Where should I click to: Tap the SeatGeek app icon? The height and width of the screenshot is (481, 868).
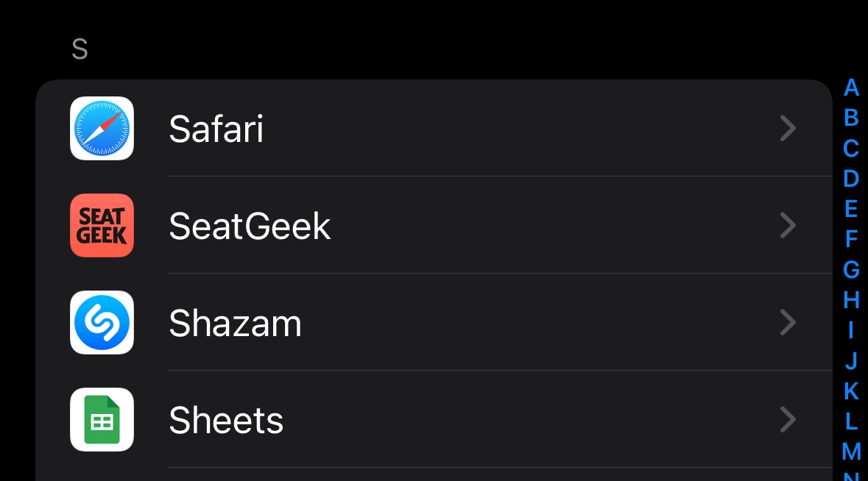102,226
